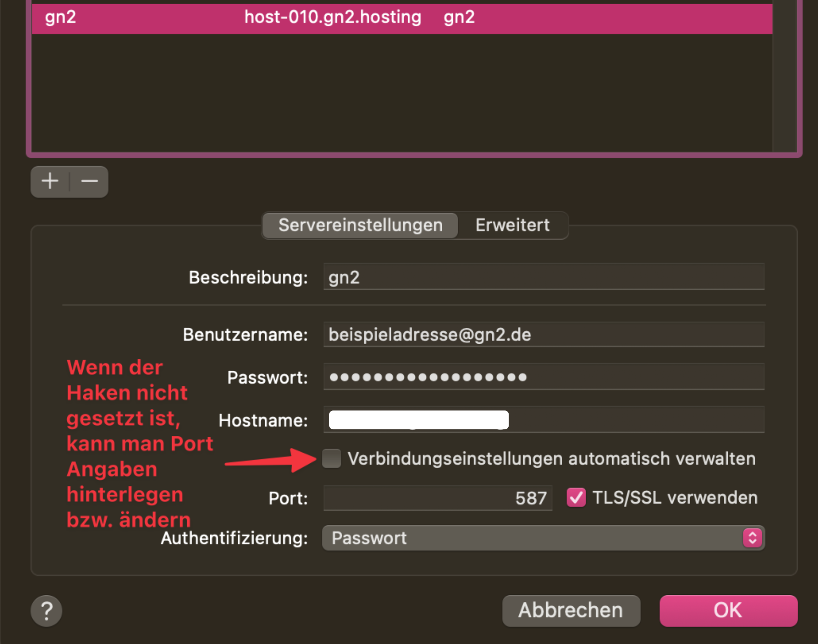
Task: Switch to the Erweitert tab
Action: (512, 225)
